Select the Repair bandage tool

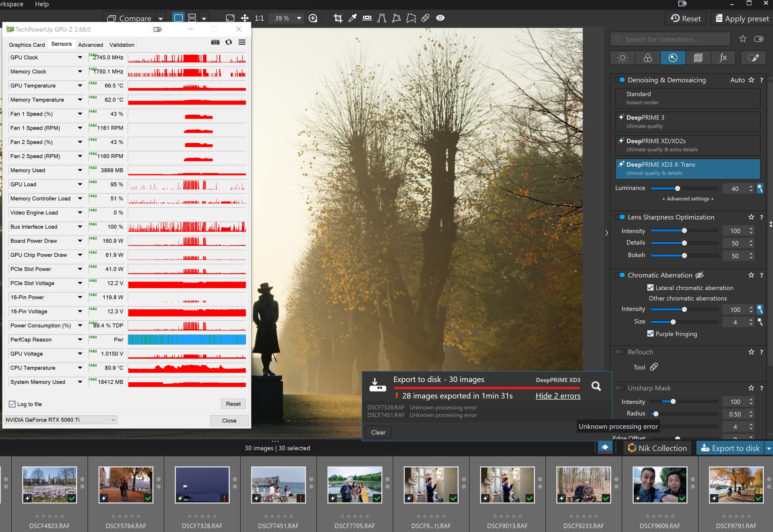pos(426,18)
